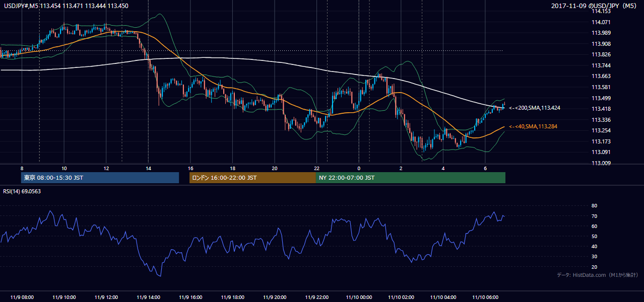Click RSI axis level 40
This screenshot has width=644, height=302.
pos(594,246)
